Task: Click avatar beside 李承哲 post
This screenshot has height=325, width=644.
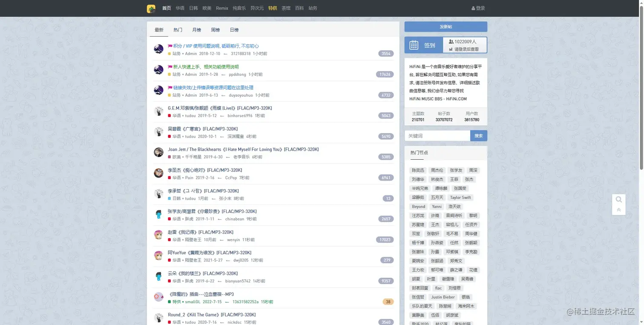Action: (x=158, y=194)
